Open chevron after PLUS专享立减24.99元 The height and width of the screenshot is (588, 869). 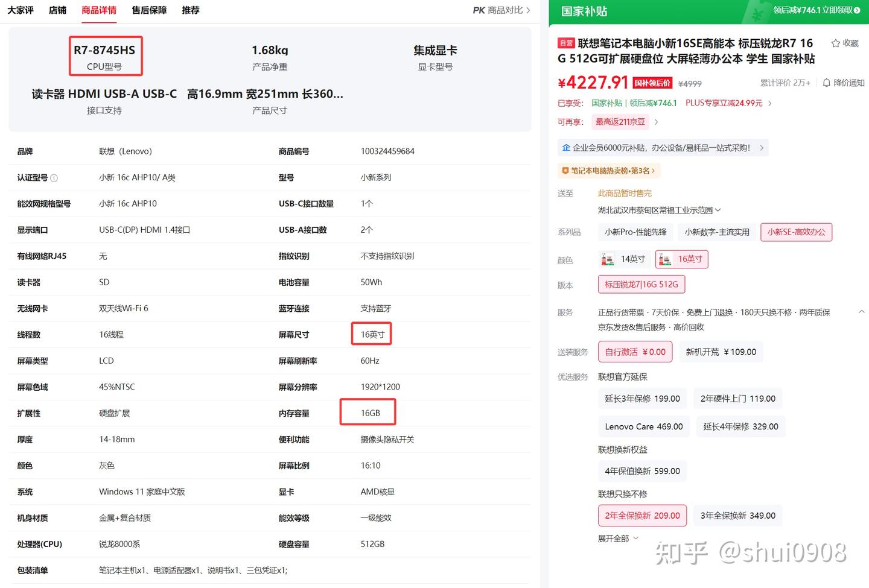click(770, 103)
